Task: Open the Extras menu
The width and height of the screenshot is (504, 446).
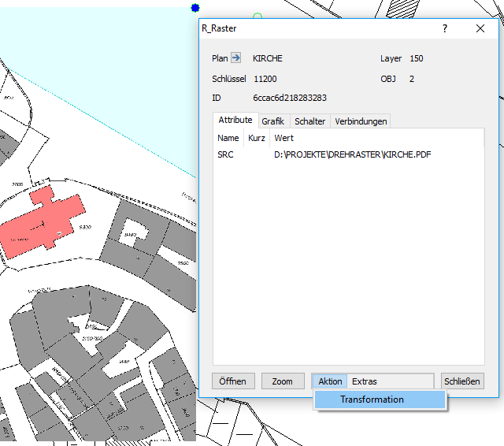Action: [364, 381]
